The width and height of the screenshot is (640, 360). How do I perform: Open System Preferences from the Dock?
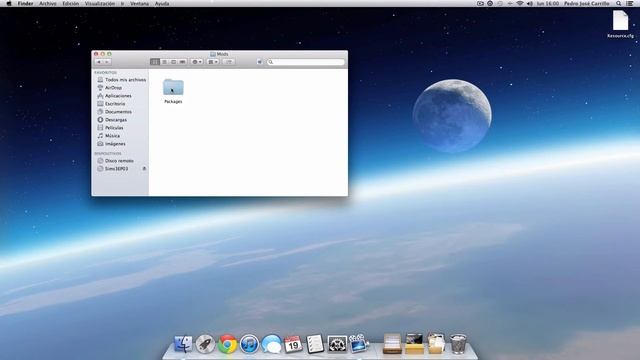click(337, 344)
